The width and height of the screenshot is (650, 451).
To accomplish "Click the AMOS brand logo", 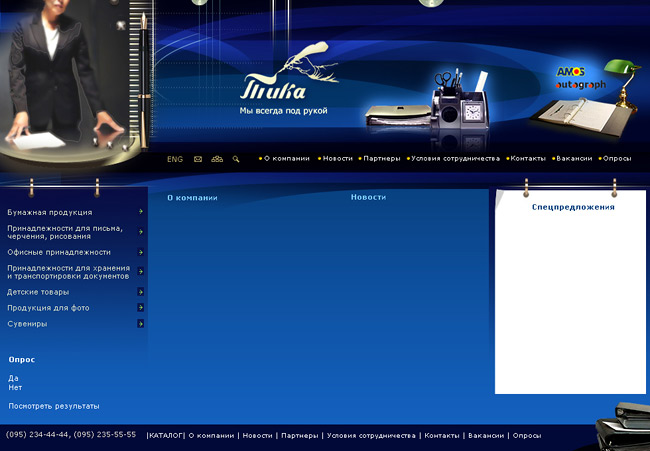I will click(570, 72).
